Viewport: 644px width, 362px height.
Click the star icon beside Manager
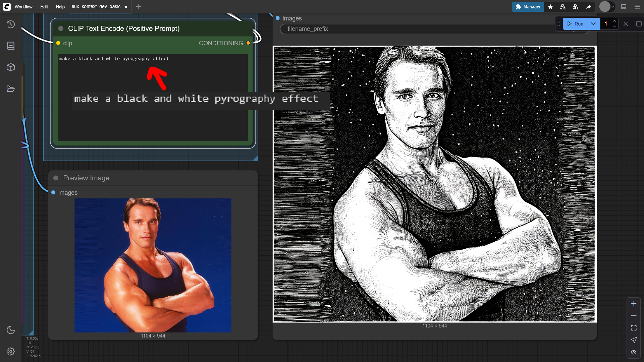click(550, 7)
